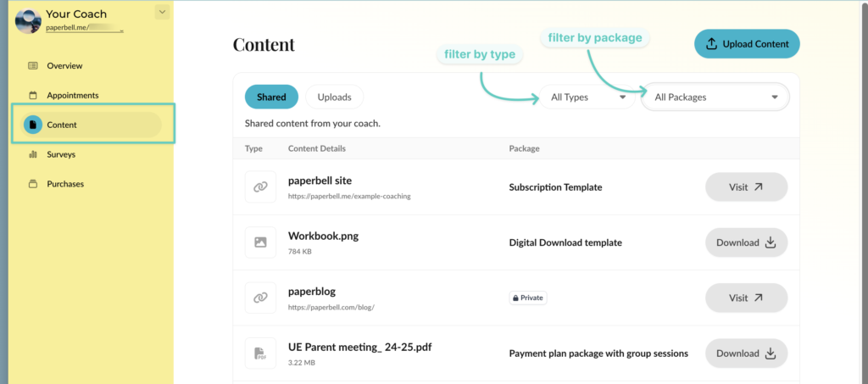Image resolution: width=868 pixels, height=384 pixels.
Task: Click the Private lock badge on paperblog
Action: [527, 298]
